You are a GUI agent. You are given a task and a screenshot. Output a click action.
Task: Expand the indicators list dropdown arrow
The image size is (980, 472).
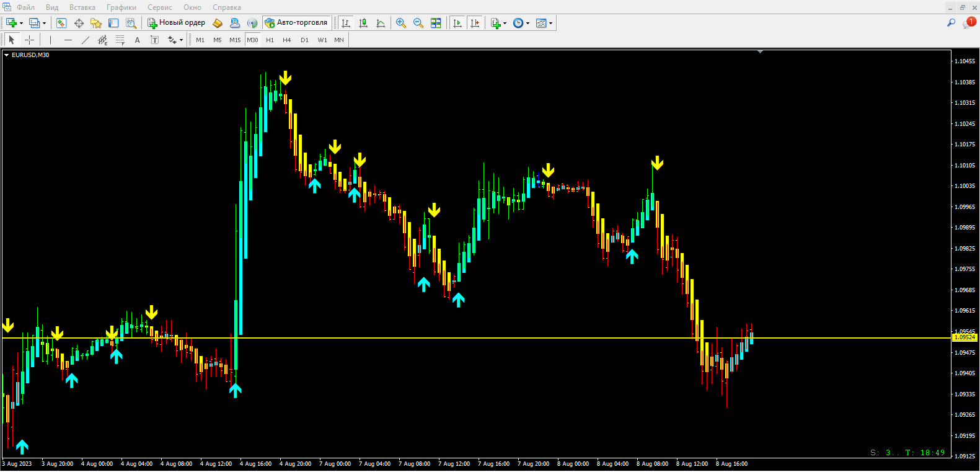point(505,24)
